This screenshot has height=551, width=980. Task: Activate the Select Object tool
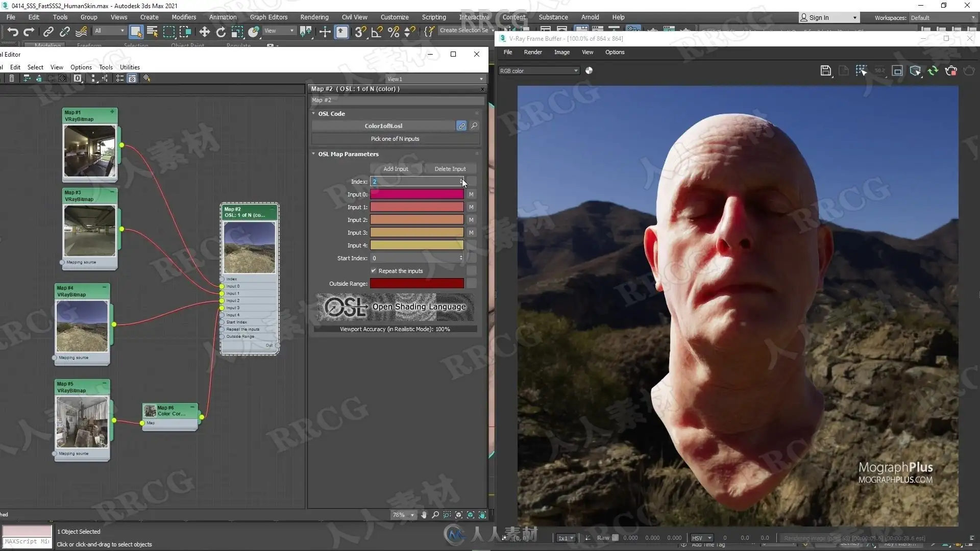pos(136,32)
